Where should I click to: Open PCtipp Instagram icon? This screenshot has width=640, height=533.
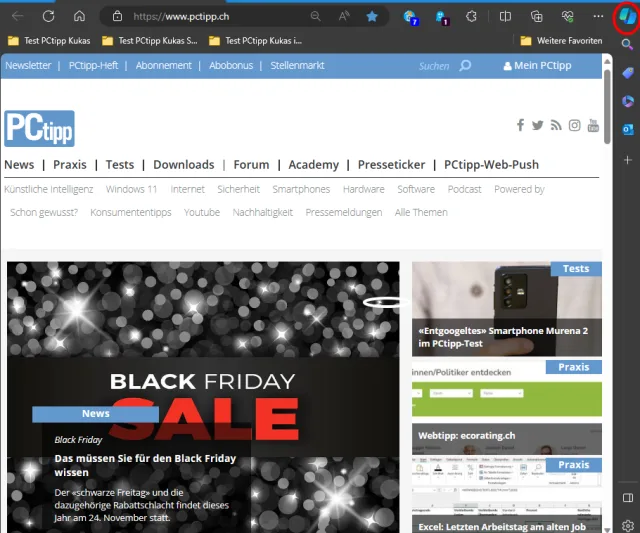(574, 125)
